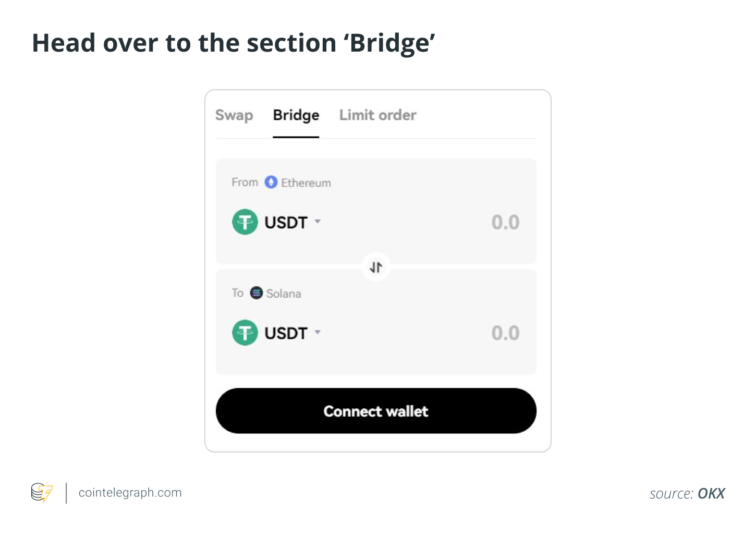Viewport: 756px width, 535px height.
Task: Click the OKX source link
Action: (x=711, y=493)
